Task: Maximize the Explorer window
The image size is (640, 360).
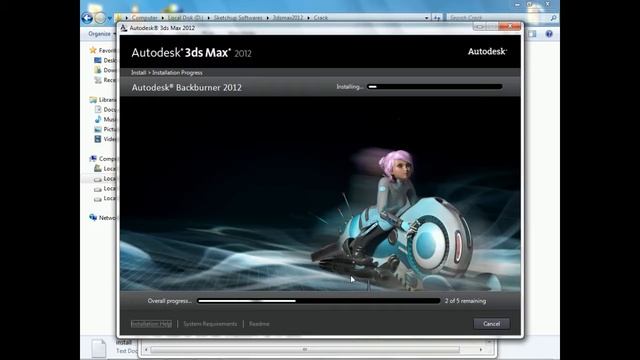Action: point(530,4)
